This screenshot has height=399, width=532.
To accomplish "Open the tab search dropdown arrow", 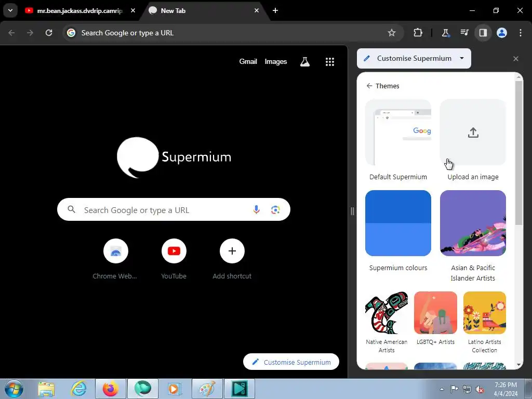I will click(10, 10).
